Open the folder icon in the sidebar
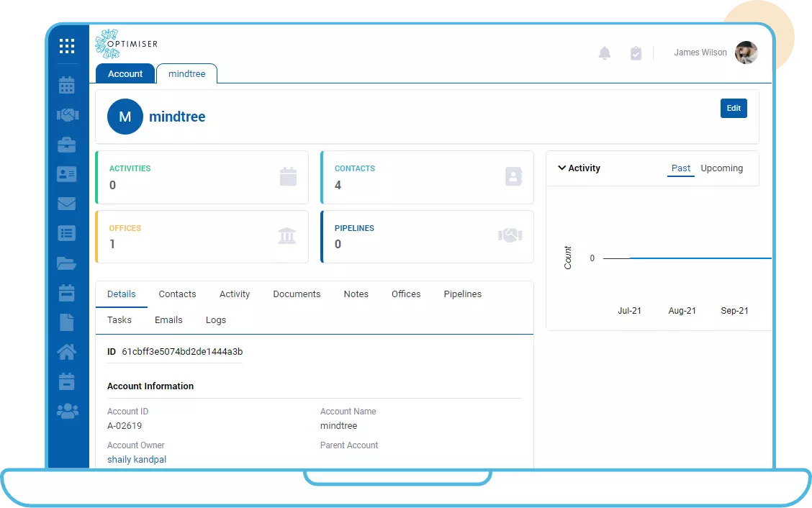 click(67, 263)
